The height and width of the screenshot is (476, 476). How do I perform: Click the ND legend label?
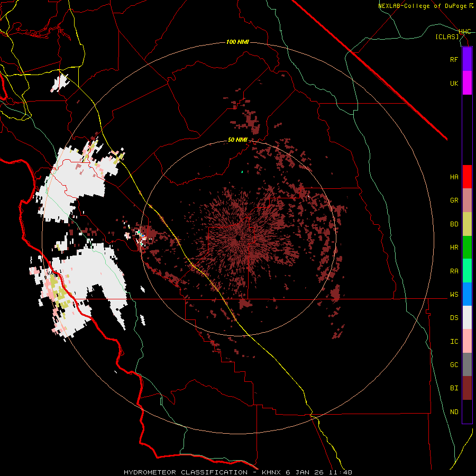tap(454, 412)
